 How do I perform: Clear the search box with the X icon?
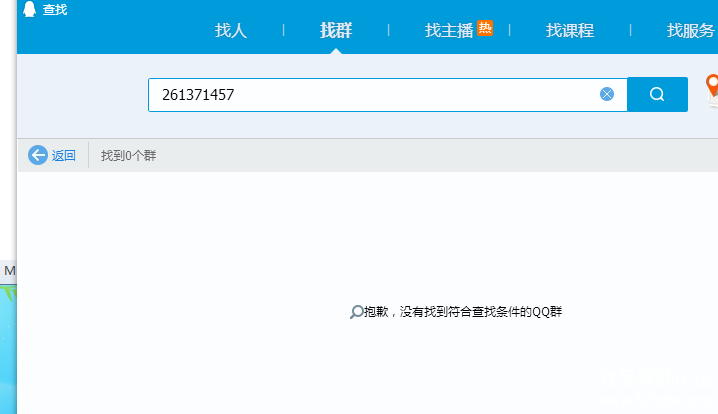(607, 94)
